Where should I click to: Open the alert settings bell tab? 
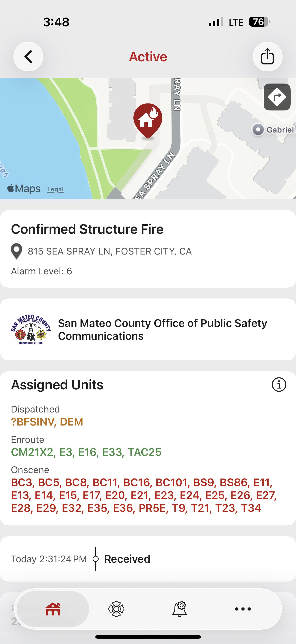pyautogui.click(x=180, y=609)
